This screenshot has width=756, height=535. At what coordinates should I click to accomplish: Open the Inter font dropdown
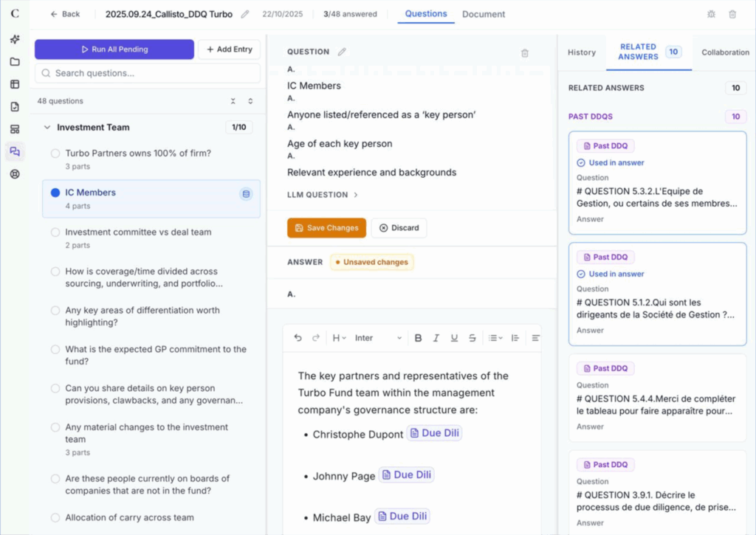click(378, 338)
